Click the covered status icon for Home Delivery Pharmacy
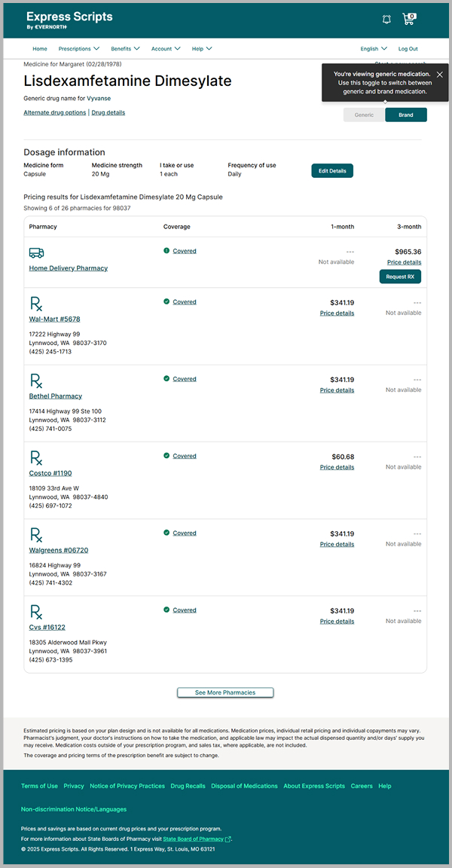The width and height of the screenshot is (452, 868). tap(166, 251)
